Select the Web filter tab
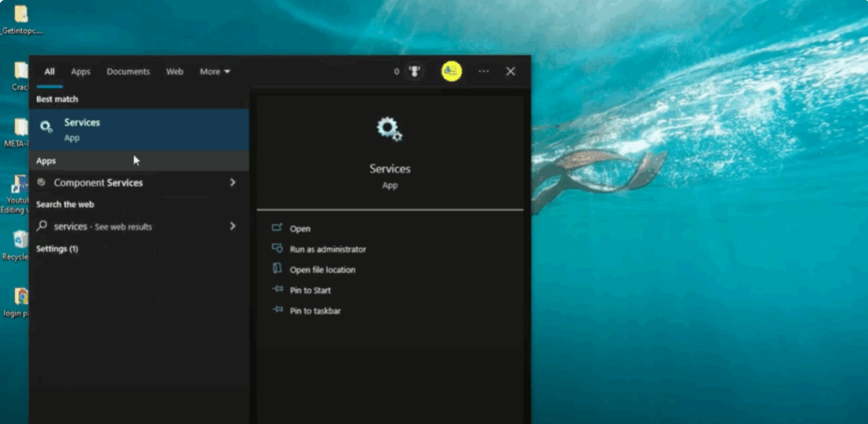 point(175,72)
